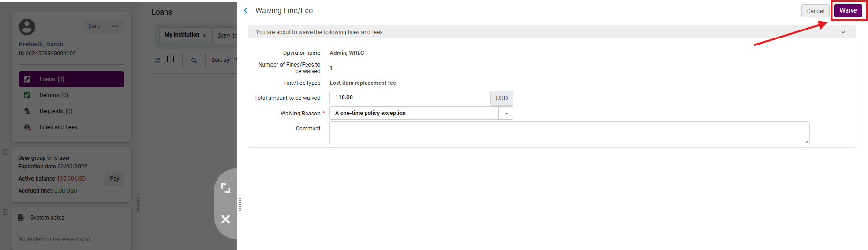Switch to the Returns (0) tab
This screenshot has height=250, width=868.
tap(54, 95)
